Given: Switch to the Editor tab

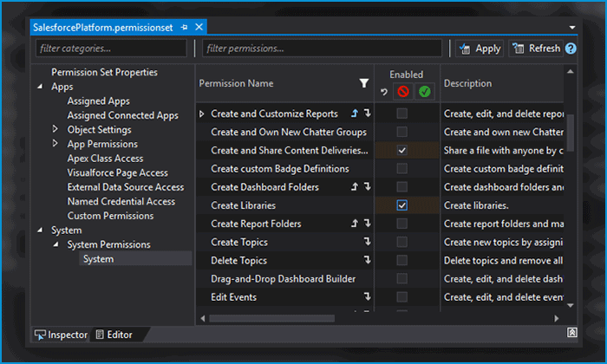Looking at the screenshot, I should click(114, 335).
